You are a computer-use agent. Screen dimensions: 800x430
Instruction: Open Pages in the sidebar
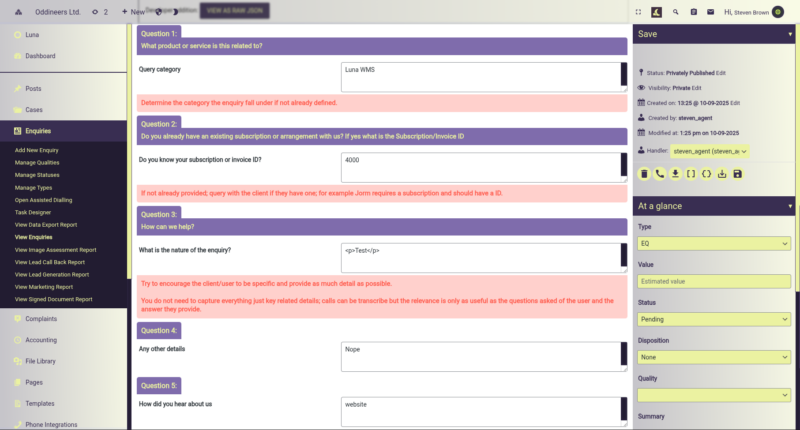tap(34, 383)
